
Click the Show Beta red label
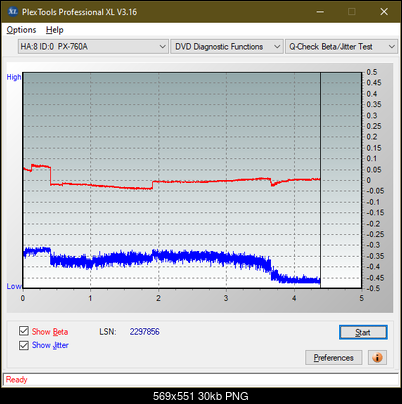click(x=50, y=332)
